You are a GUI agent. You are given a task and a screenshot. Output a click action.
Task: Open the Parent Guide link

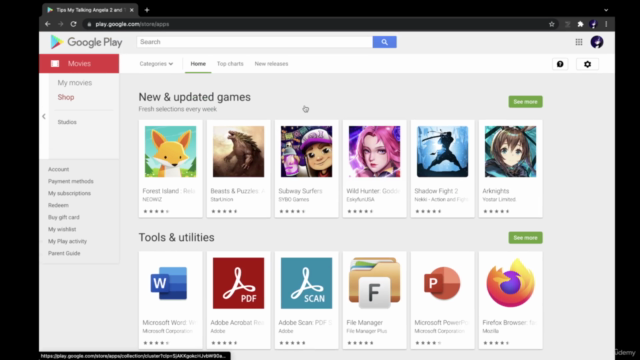64,253
